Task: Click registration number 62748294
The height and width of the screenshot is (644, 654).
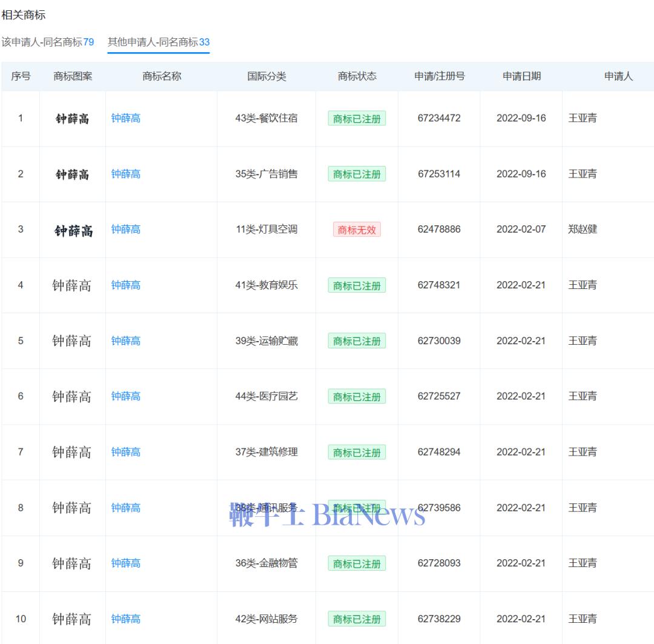Action: point(439,452)
